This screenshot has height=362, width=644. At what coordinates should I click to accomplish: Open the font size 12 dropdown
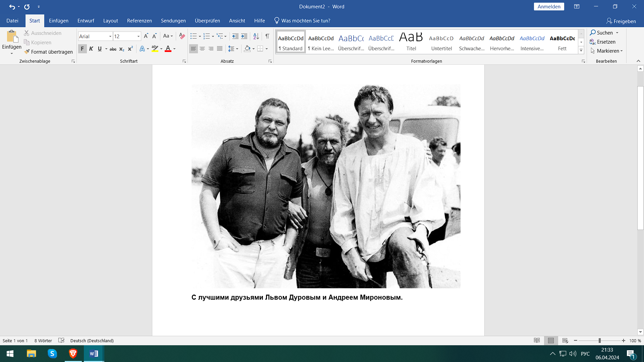(138, 36)
